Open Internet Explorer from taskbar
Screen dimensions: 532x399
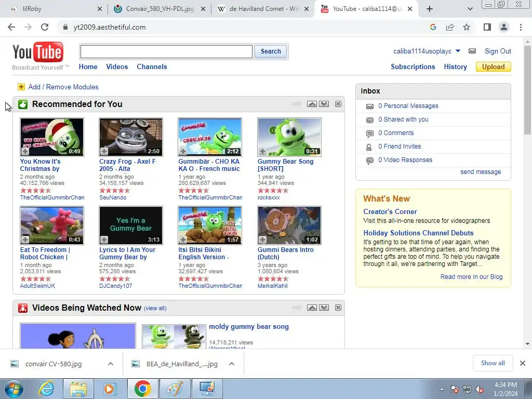pos(46,389)
